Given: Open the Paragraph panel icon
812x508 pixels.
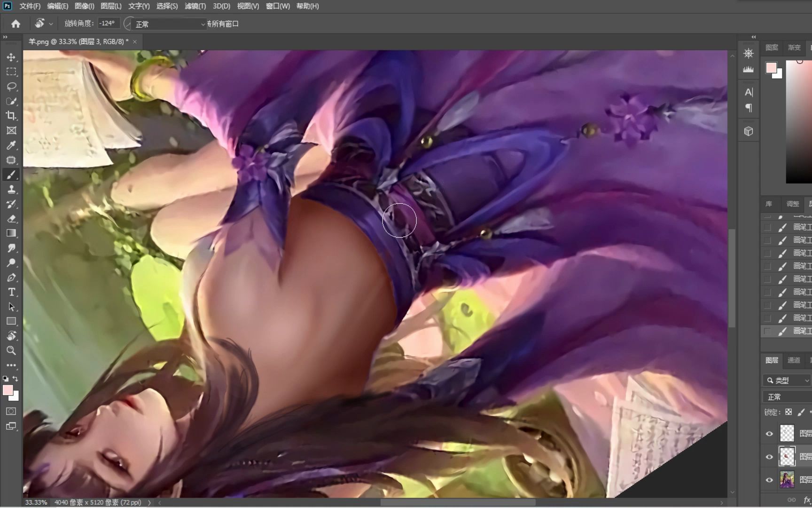Looking at the screenshot, I should pyautogui.click(x=749, y=108).
